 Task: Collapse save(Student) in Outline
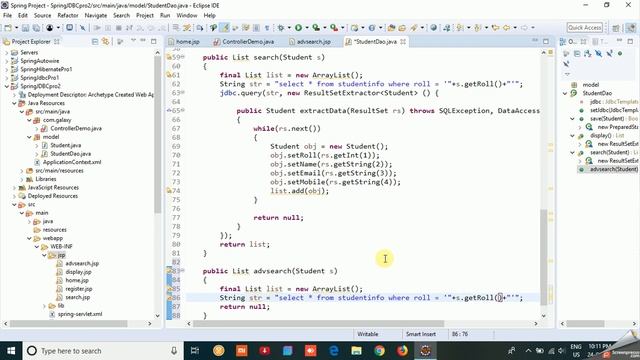(572, 119)
